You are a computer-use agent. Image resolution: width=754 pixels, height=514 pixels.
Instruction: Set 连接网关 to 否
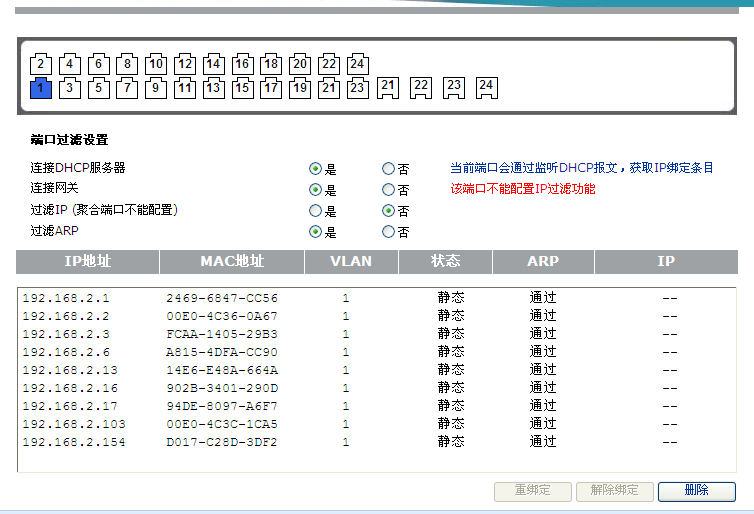388,190
